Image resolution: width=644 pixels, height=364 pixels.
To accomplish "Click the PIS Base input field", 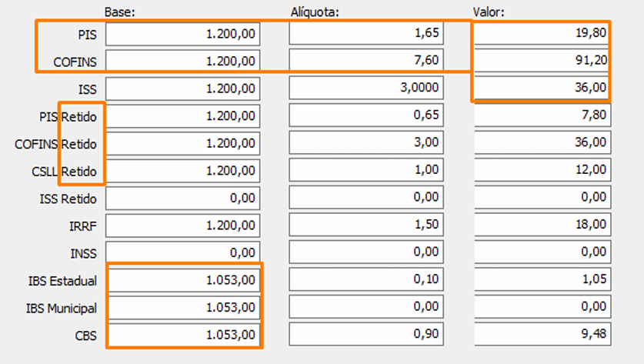I will [x=183, y=34].
